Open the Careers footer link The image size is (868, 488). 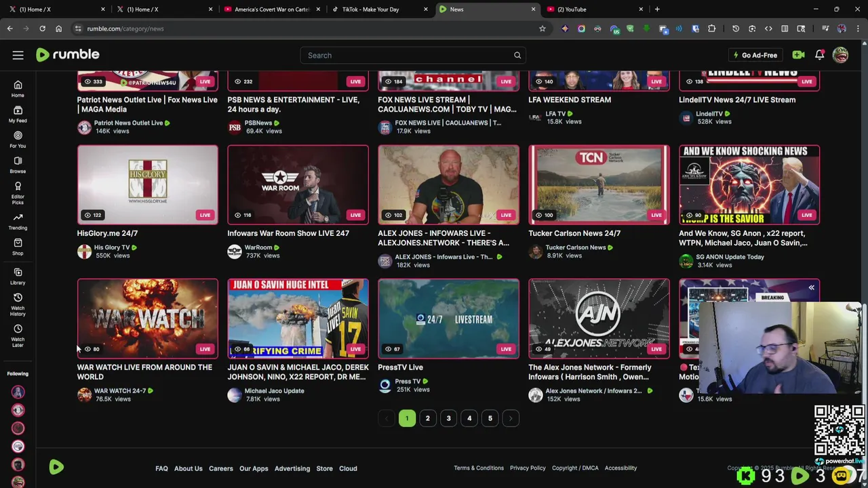221,468
